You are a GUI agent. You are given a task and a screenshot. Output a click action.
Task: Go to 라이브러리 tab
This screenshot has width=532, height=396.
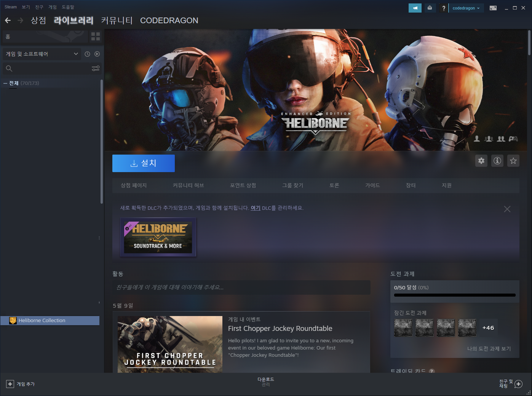pos(74,20)
